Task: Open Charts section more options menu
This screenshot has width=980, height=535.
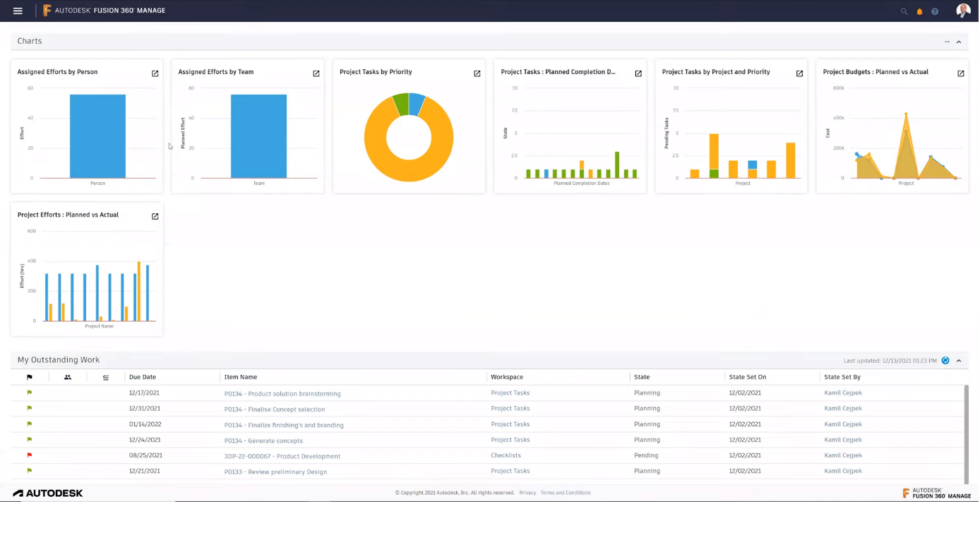Action: (x=948, y=42)
